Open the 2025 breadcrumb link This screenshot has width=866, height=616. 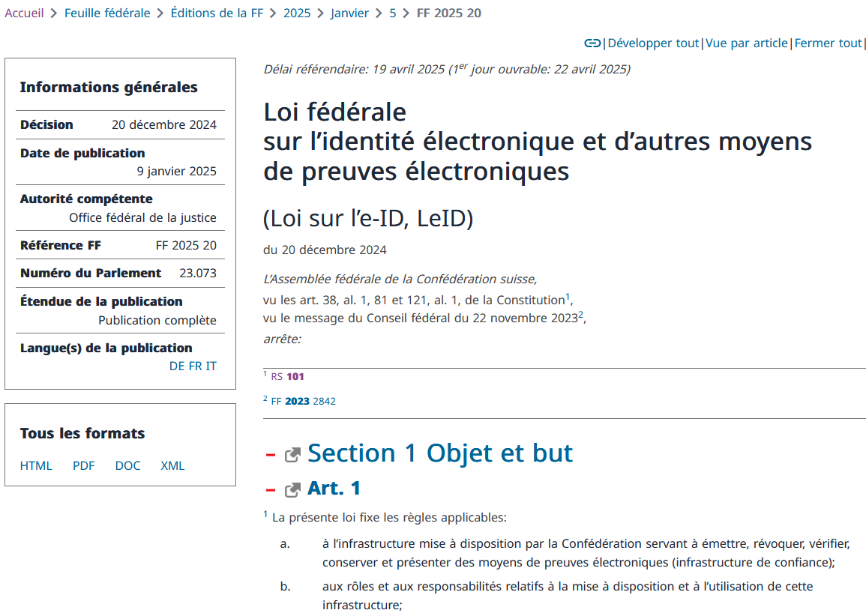tap(297, 13)
